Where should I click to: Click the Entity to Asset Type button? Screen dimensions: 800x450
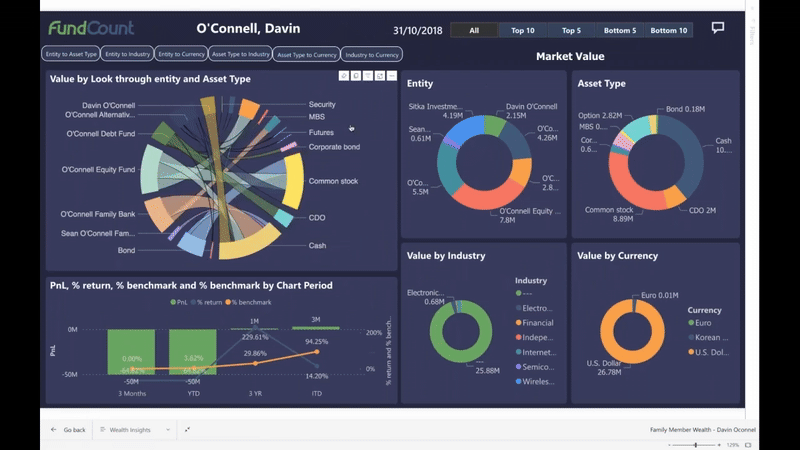[71, 54]
